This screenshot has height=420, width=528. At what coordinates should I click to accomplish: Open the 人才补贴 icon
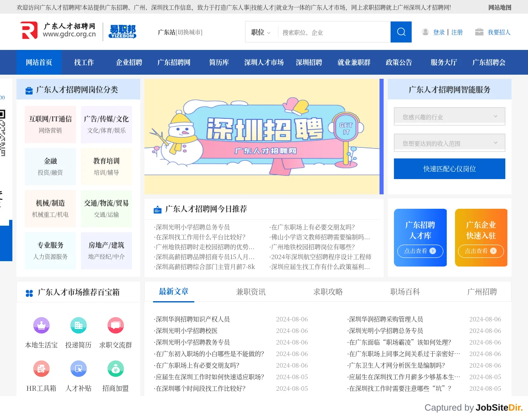coord(78,369)
